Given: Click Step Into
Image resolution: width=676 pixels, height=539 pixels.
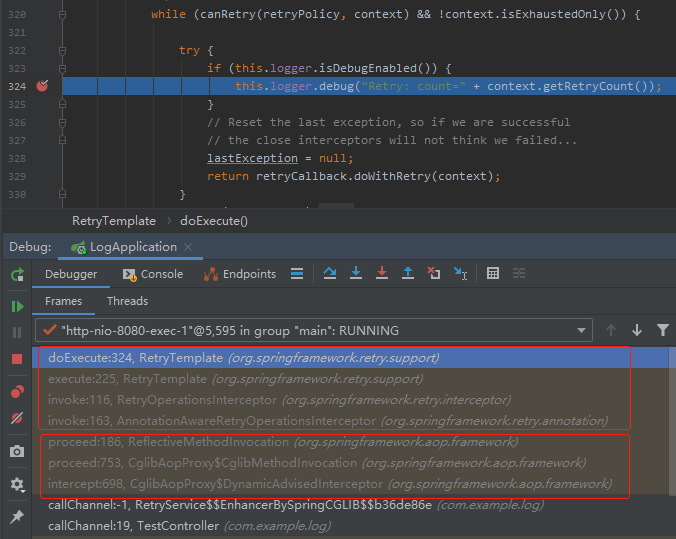Looking at the screenshot, I should [356, 273].
